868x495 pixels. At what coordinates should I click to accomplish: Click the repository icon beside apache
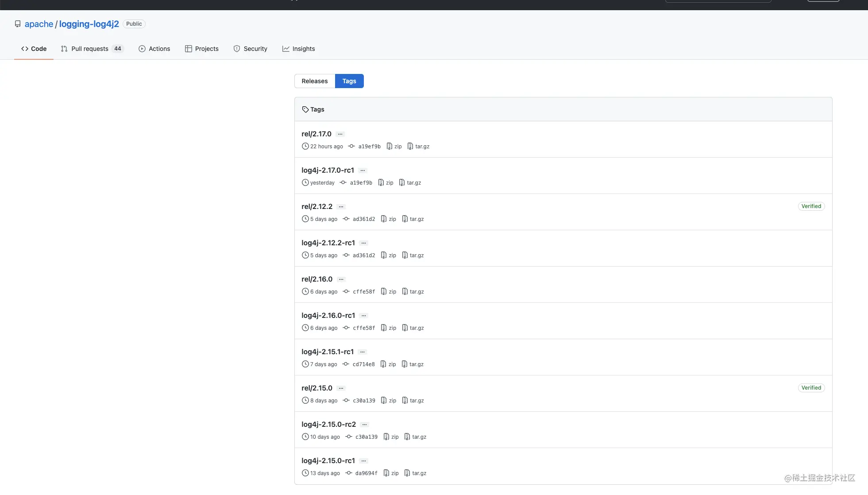point(18,24)
